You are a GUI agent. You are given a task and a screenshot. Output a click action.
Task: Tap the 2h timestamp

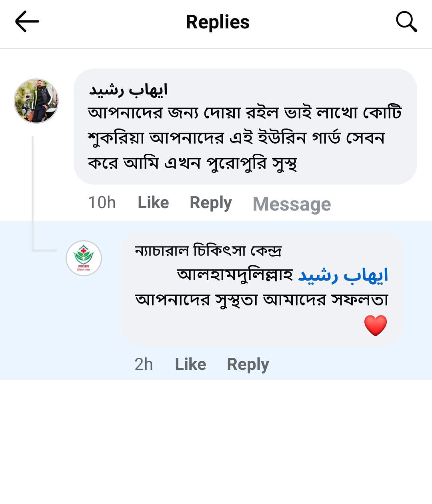tap(144, 364)
